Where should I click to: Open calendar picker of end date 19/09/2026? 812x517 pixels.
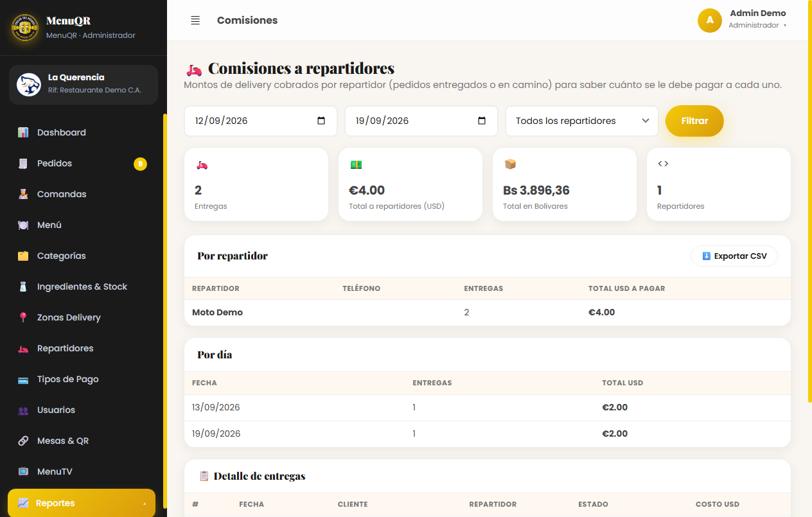pos(482,121)
